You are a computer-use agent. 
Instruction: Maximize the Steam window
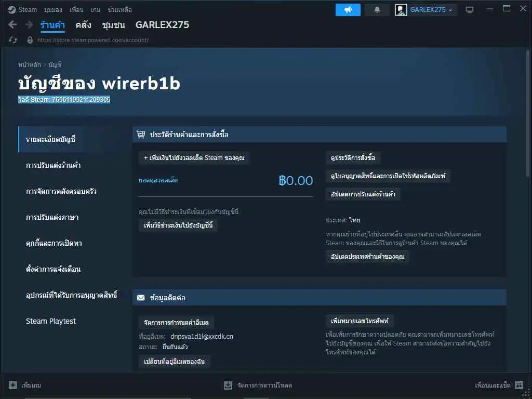tap(507, 9)
